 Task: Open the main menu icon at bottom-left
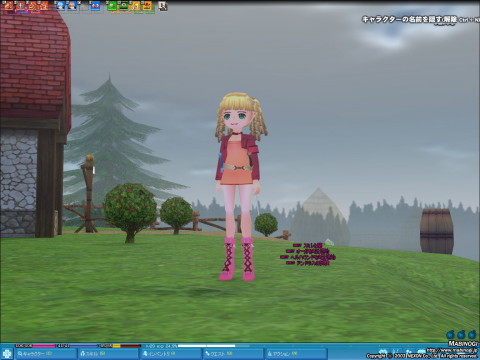[x=6, y=354]
